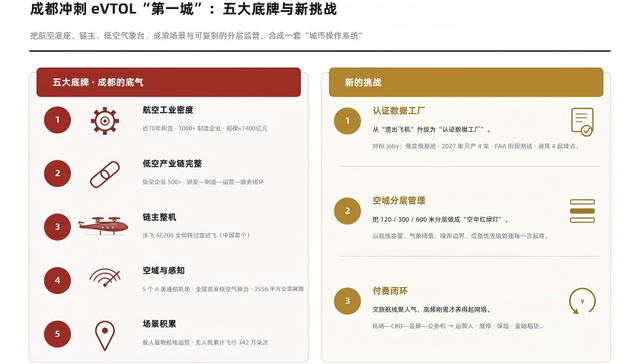The width and height of the screenshot is (640, 364).
Task: Click the eVTOL aircraft icon beside 链主整机
Action: click(103, 226)
